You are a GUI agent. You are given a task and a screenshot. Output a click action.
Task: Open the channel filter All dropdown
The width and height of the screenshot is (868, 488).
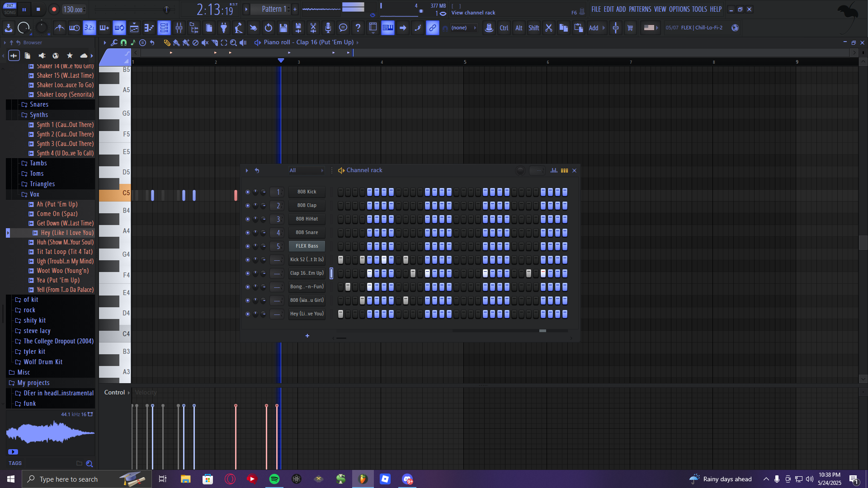(x=307, y=170)
